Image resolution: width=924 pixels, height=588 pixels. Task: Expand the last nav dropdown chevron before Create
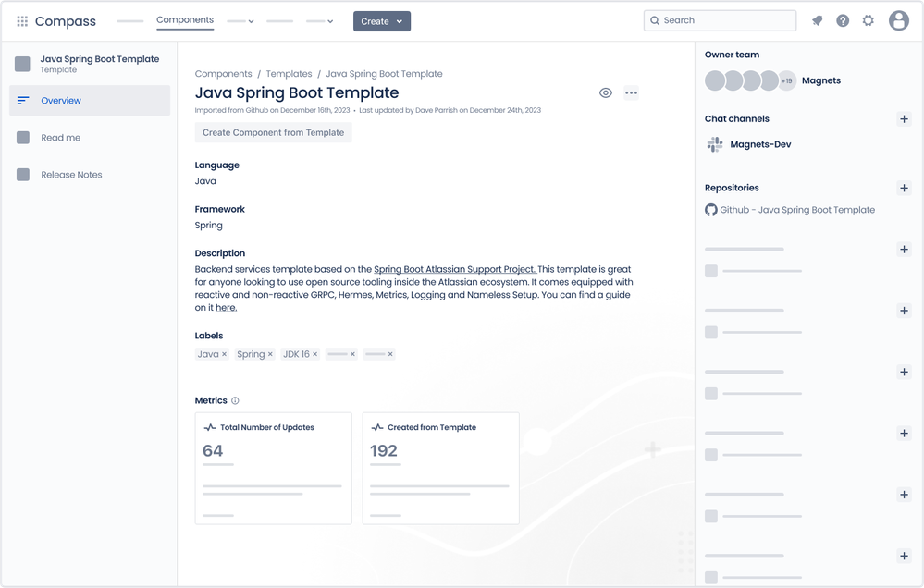click(x=330, y=22)
